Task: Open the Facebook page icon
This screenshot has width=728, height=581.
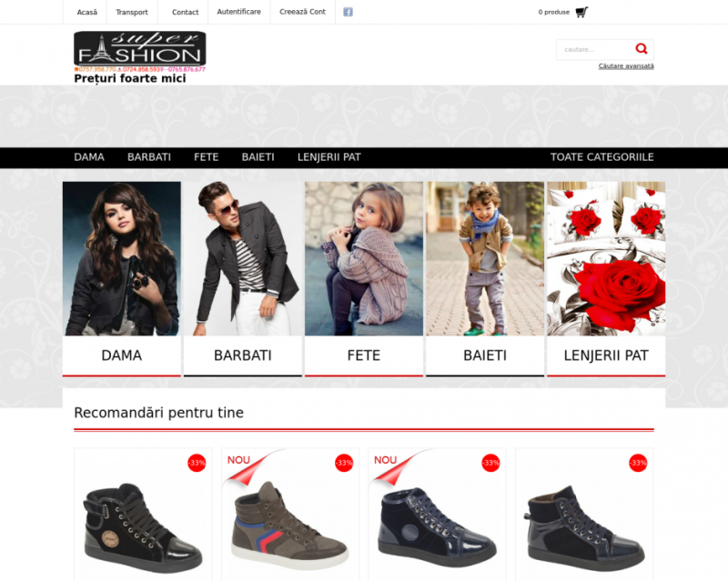Action: pos(348,12)
